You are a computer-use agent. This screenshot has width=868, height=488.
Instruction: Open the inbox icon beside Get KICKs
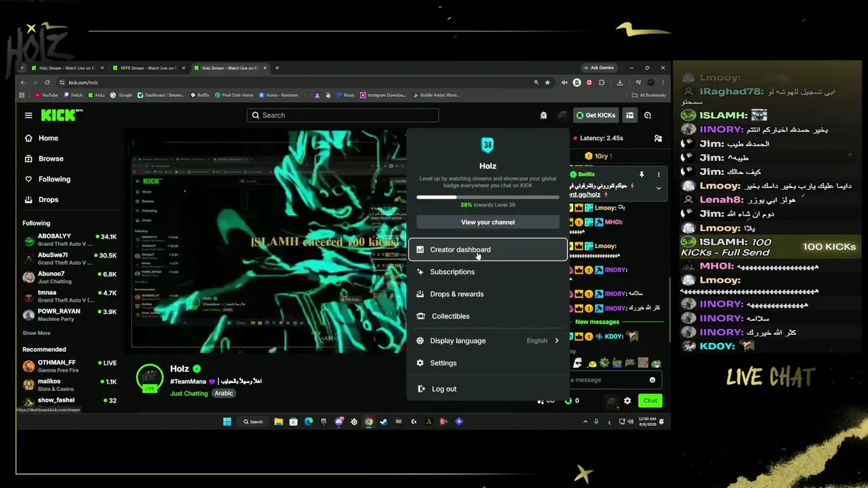(x=630, y=115)
